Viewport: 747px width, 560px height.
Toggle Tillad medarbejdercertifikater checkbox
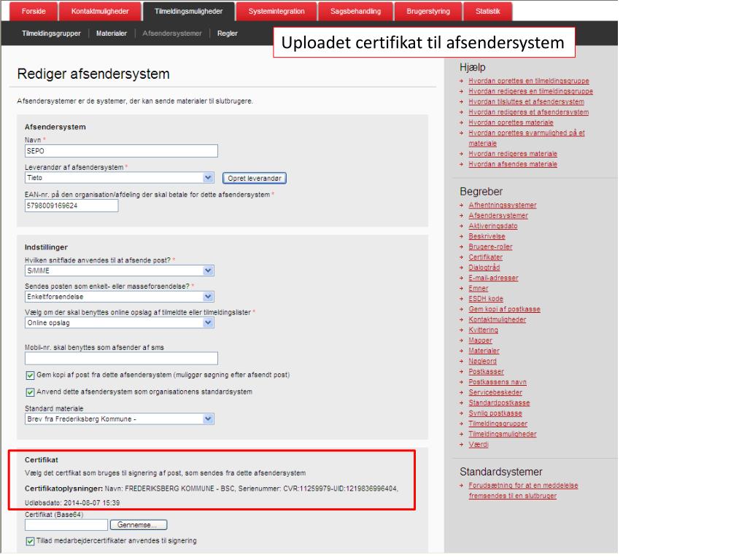[30, 541]
